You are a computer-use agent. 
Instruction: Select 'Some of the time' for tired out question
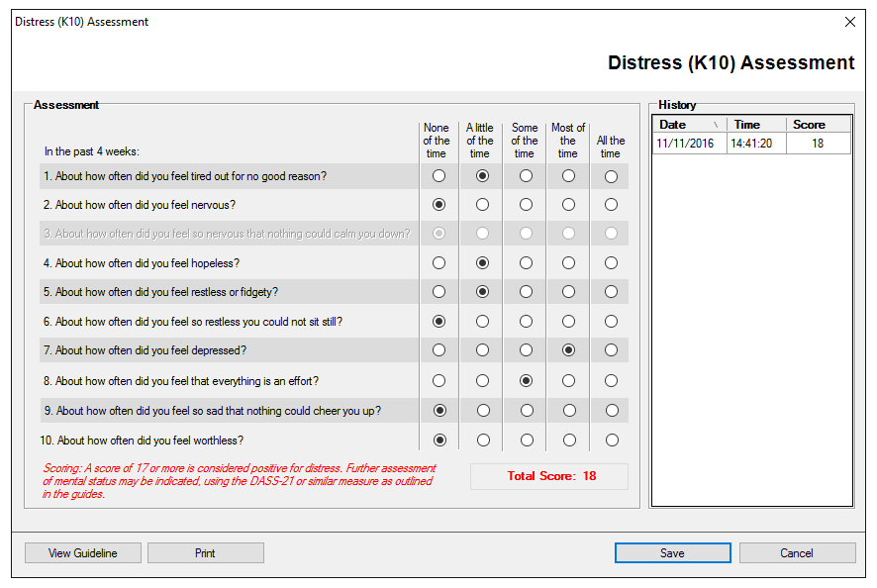pyautogui.click(x=526, y=176)
